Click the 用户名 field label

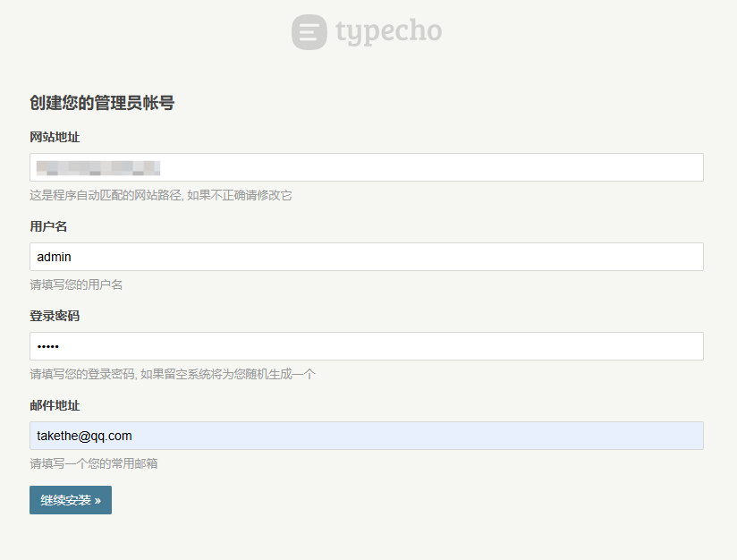pos(48,226)
